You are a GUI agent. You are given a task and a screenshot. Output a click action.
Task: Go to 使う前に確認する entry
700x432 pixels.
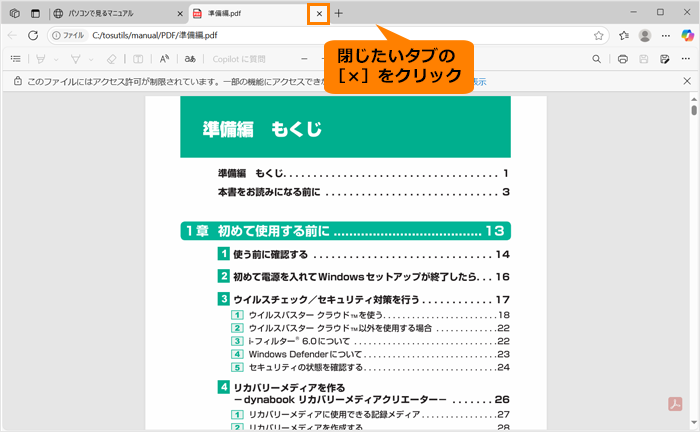point(363,254)
